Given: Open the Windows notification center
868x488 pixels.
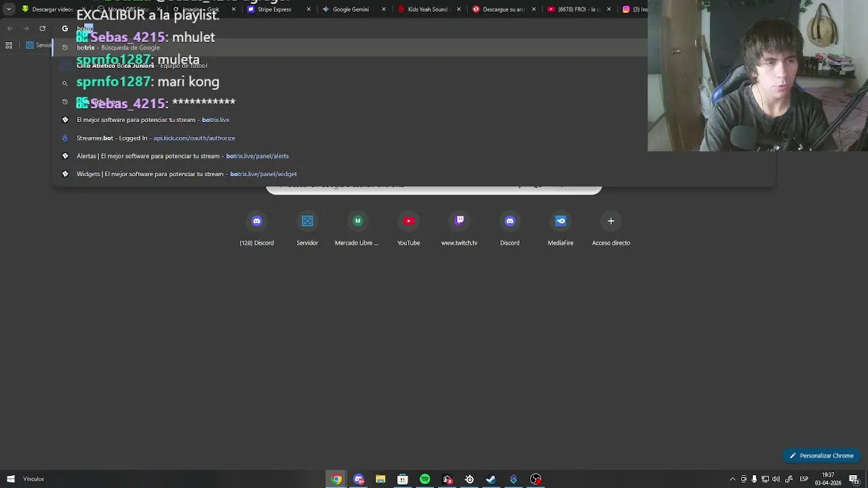Looking at the screenshot, I should point(854,479).
